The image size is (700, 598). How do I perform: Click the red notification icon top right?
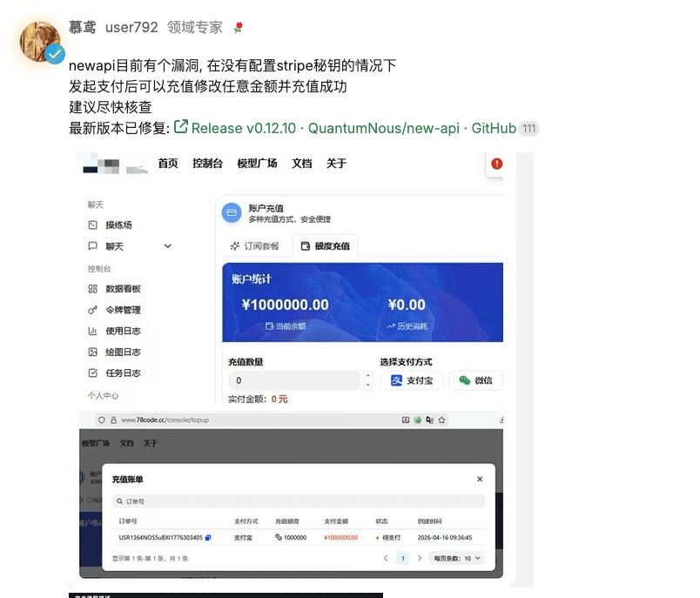pos(495,163)
